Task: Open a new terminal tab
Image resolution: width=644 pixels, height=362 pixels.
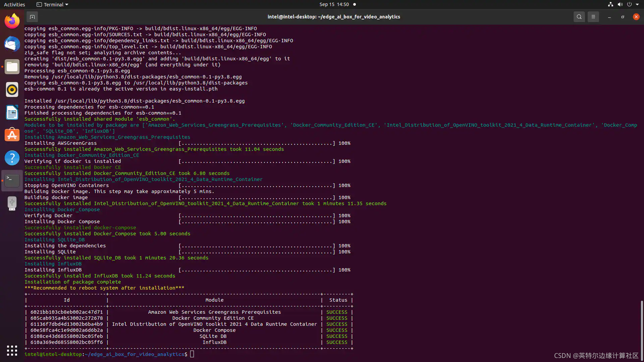Action: click(x=32, y=17)
